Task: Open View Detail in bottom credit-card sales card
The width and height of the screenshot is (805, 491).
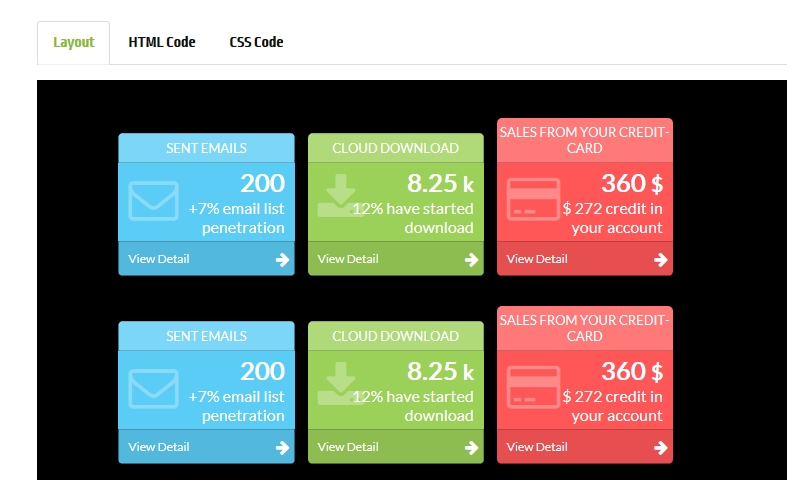Action: 537,447
